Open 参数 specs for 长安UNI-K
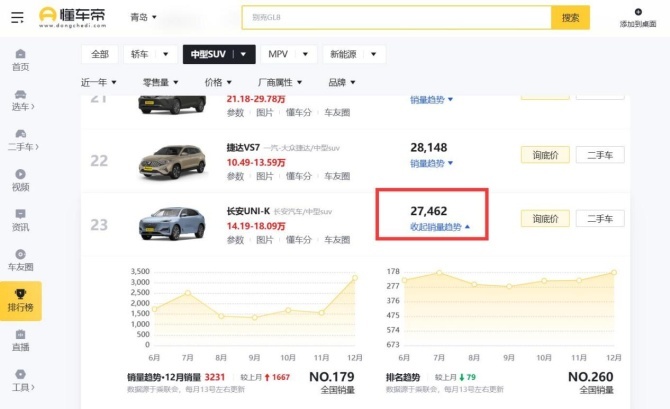The width and height of the screenshot is (670, 409). point(235,240)
